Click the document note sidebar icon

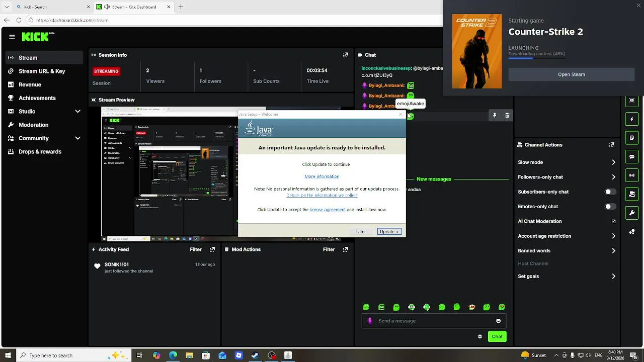[632, 138]
